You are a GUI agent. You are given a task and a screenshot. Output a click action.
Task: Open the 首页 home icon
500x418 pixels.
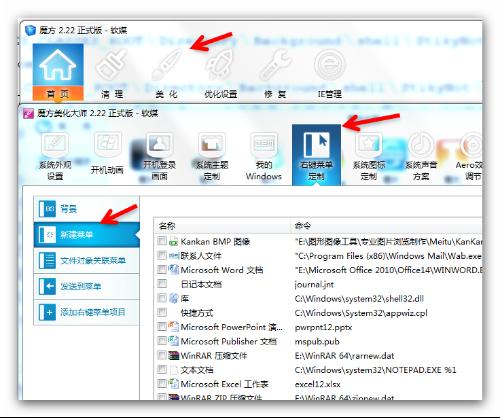(58, 71)
